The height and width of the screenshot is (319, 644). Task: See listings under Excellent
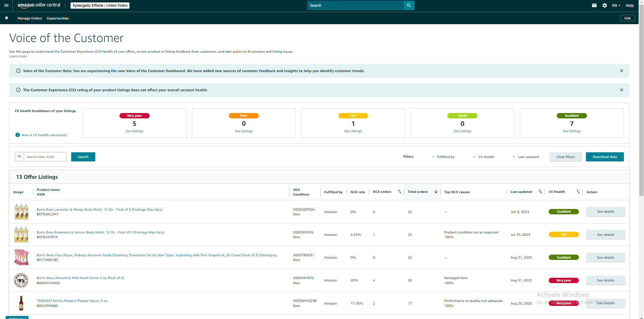[x=572, y=131]
